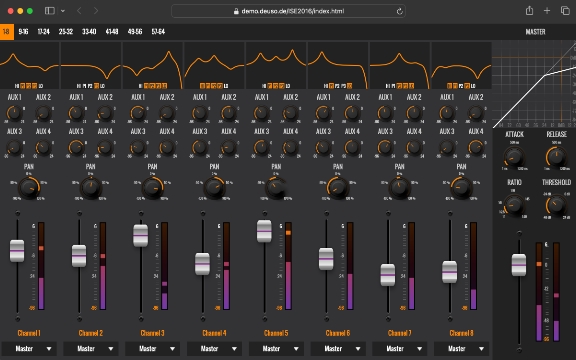Toggle the P1 band on Channel 5 EQ
The image size is (576, 360).
point(270,86)
